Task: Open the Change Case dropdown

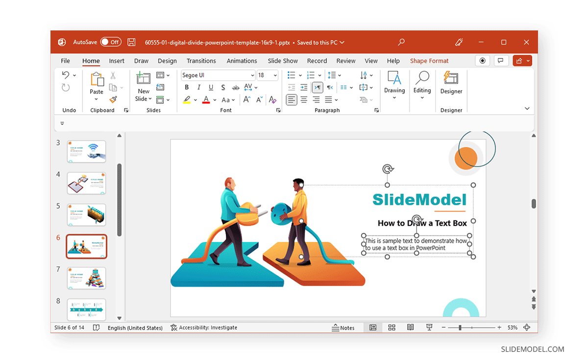Action: pos(232,99)
